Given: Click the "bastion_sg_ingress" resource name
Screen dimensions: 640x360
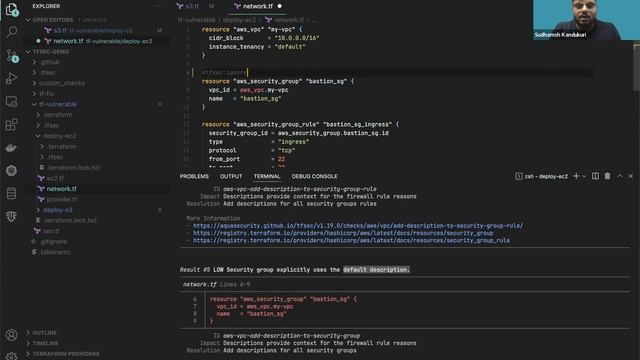Looking at the screenshot, I should tap(358, 124).
